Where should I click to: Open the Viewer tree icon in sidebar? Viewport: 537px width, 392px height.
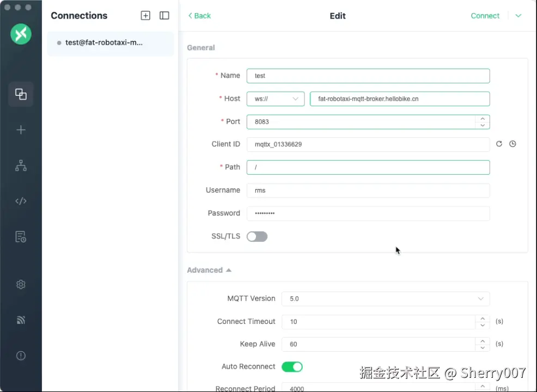coord(21,166)
